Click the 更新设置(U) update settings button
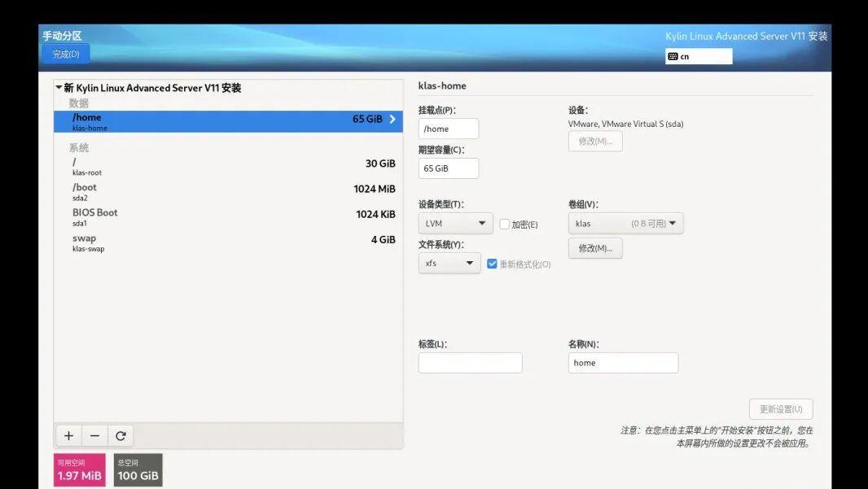This screenshot has width=868, height=489. pos(779,408)
